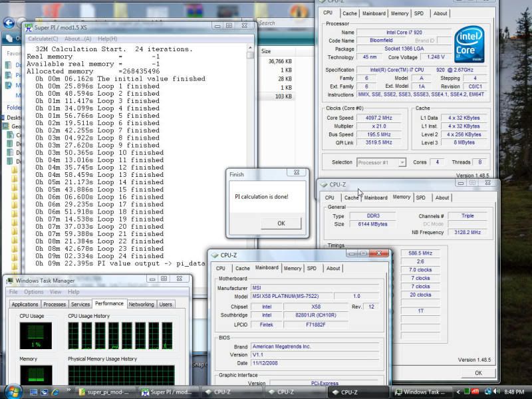Viewport: 532px width, 399px height.
Task: Click the BIOS Brand 'American Megatrends Inc.'
Action: click(x=315, y=346)
